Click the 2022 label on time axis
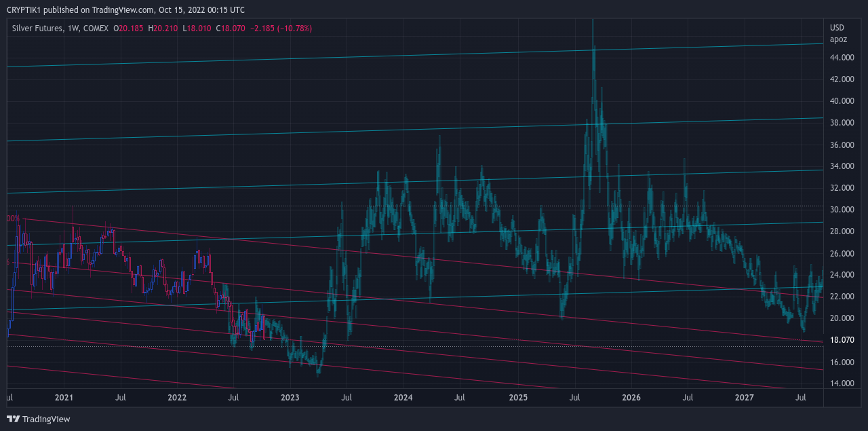Screen dimensions: 868x431 coord(177,396)
